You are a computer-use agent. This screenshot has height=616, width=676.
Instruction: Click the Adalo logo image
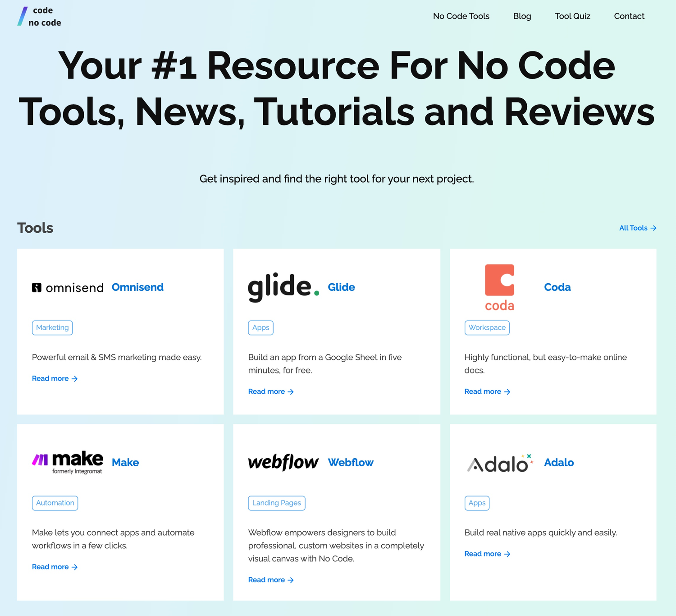(x=500, y=463)
